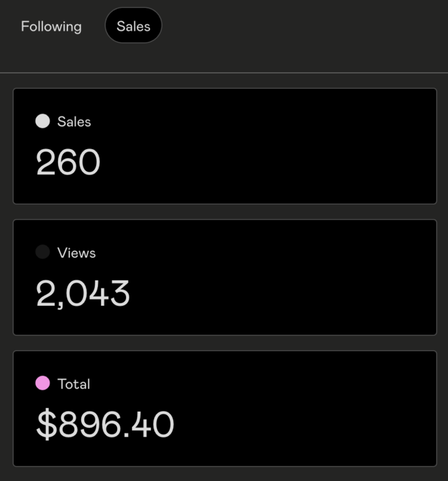This screenshot has width=448, height=481.
Task: Click the $896.40 total amount
Action: 104,424
